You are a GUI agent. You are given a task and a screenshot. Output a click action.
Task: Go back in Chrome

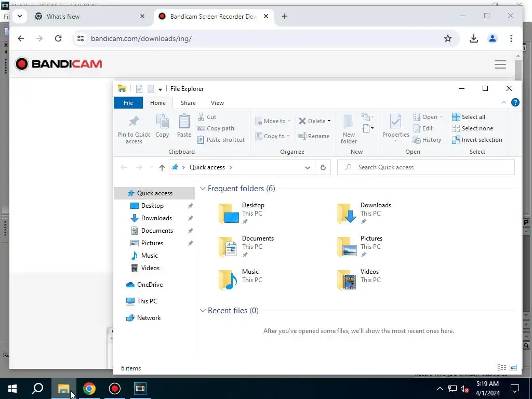tap(21, 38)
